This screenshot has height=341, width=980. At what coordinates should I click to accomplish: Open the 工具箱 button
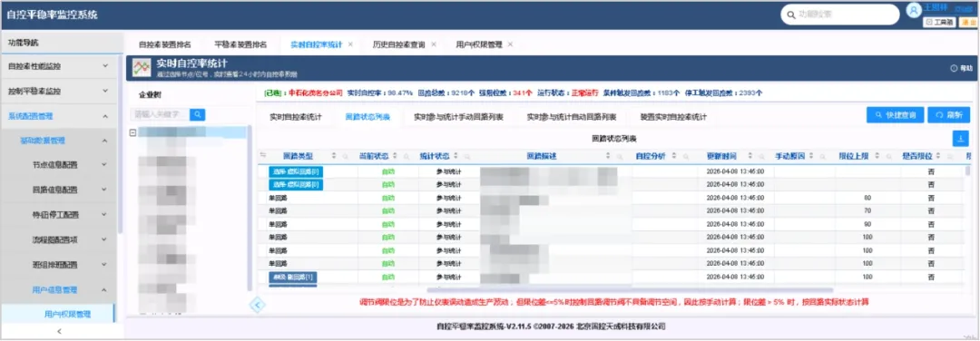point(939,22)
